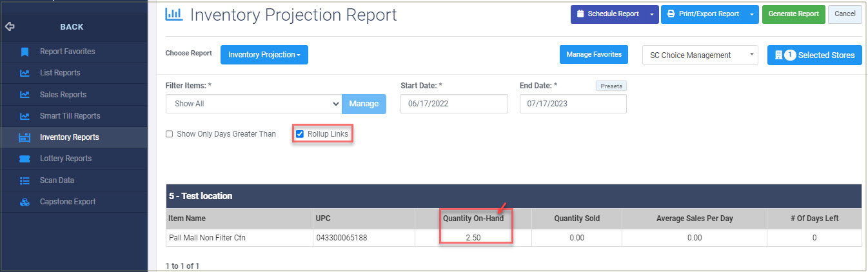Screen dimensions: 868x272
Task: Uncheck the Rollup Links checkbox
Action: click(300, 134)
